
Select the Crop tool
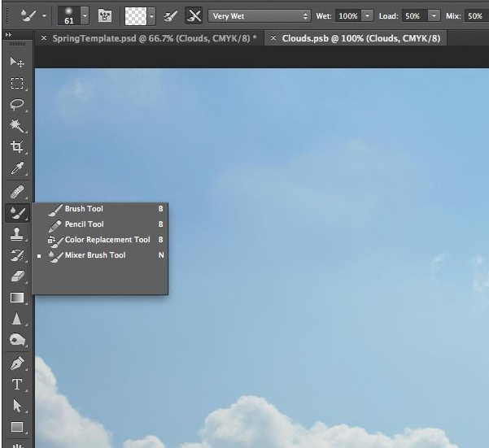(17, 146)
